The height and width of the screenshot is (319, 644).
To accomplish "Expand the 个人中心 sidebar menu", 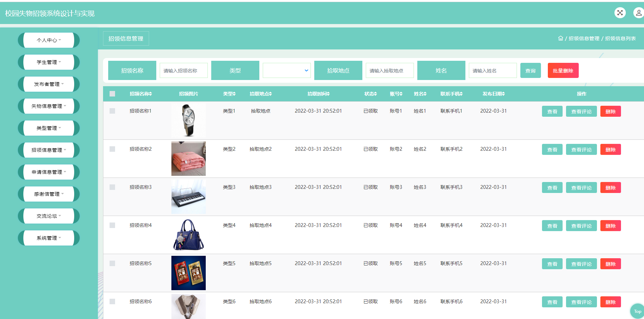I will tap(49, 40).
